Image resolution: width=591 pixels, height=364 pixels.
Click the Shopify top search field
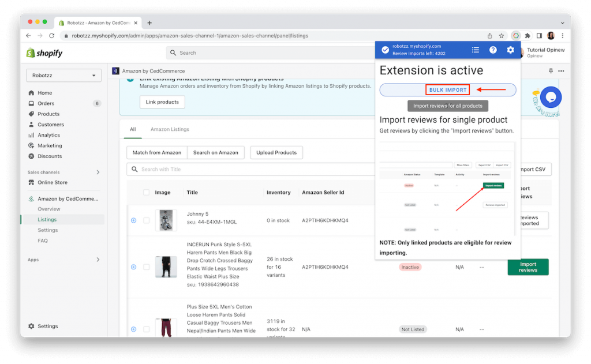[x=271, y=52]
